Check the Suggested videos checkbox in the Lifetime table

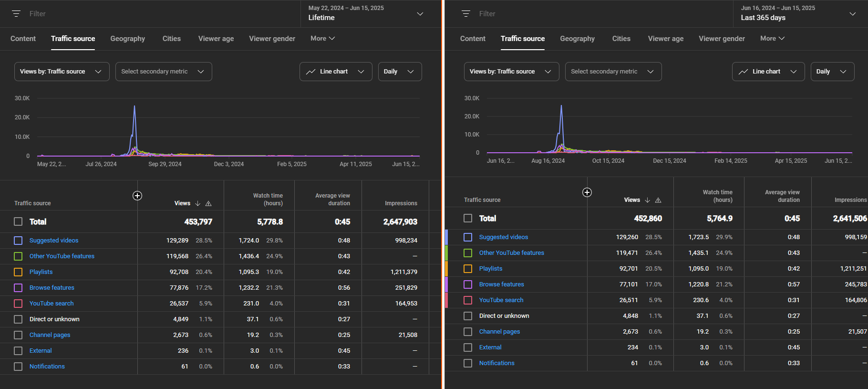(x=18, y=241)
